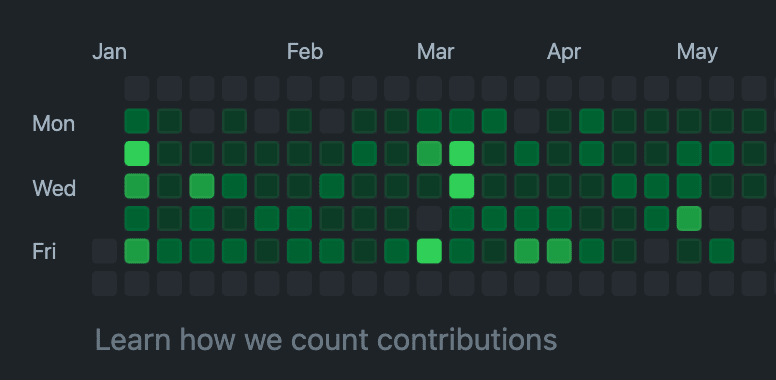776x380 pixels.
Task: Select the lone Friday cell under Jan label
Action: click(x=104, y=251)
